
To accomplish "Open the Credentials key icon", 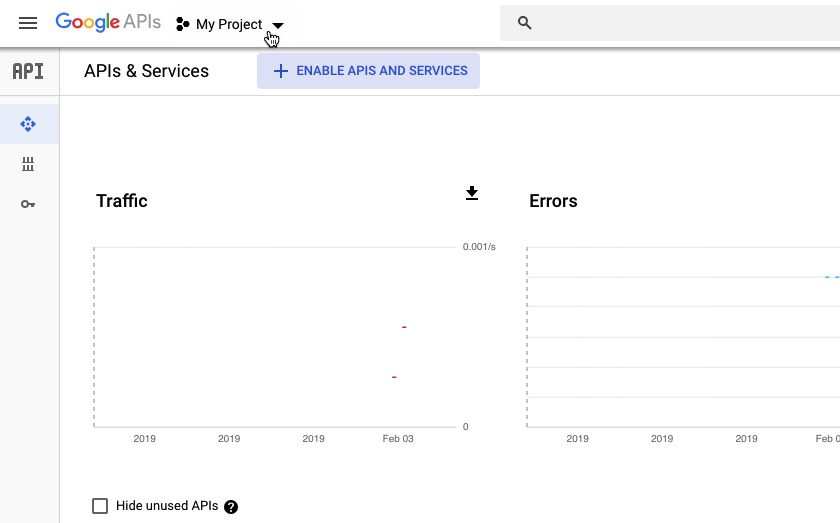I will (x=28, y=204).
